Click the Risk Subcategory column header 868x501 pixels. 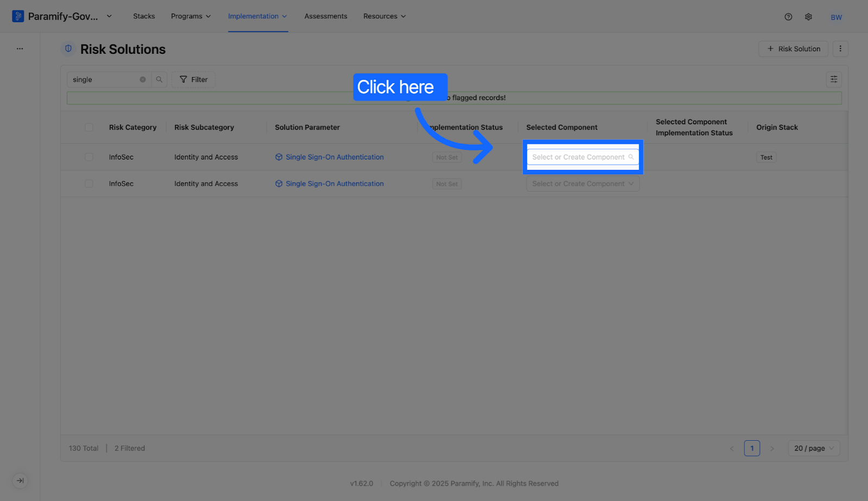(x=204, y=128)
